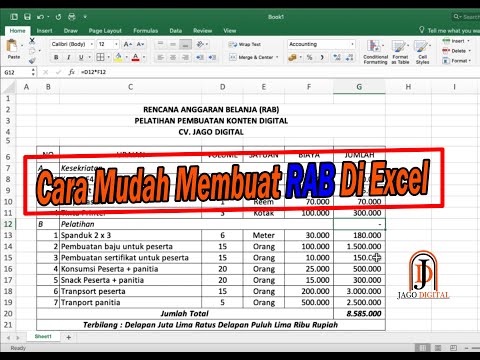Toggle Center horizontal alignment
The height and width of the screenshot is (360, 480).
click(173, 57)
